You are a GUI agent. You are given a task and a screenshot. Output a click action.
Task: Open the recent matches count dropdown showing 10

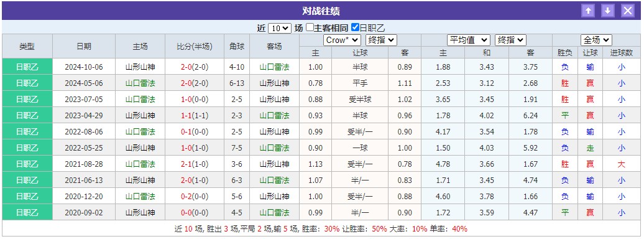[280, 28]
